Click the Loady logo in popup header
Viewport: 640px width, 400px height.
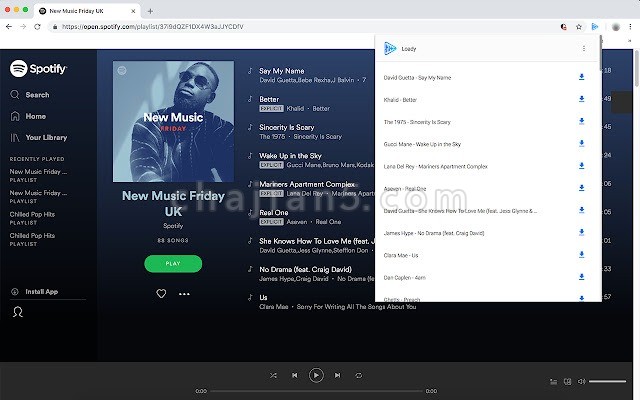[390, 49]
